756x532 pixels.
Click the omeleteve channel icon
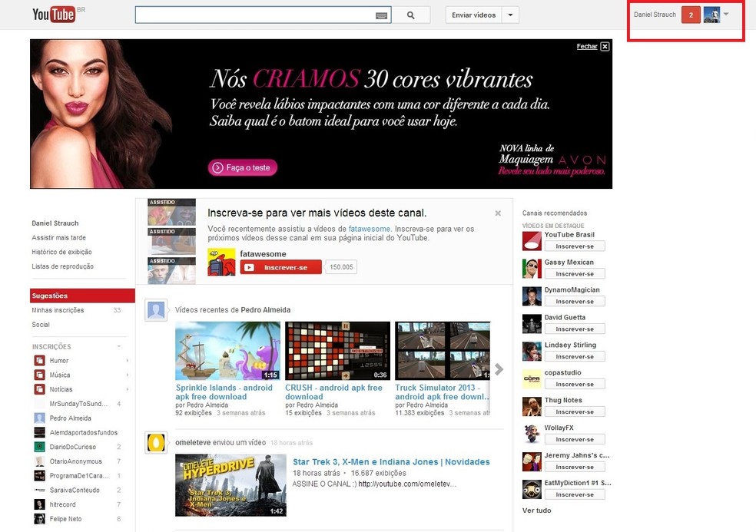click(156, 443)
